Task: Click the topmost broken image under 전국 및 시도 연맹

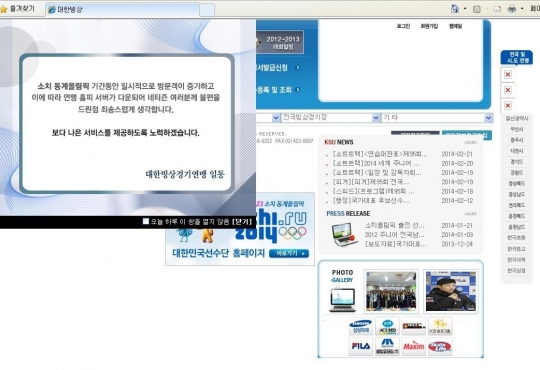Action: point(508,74)
